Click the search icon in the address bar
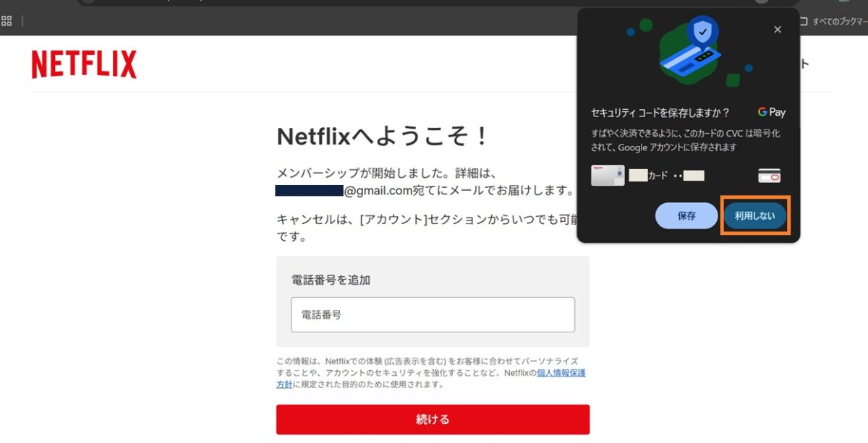This screenshot has height=443, width=868. (x=87, y=4)
